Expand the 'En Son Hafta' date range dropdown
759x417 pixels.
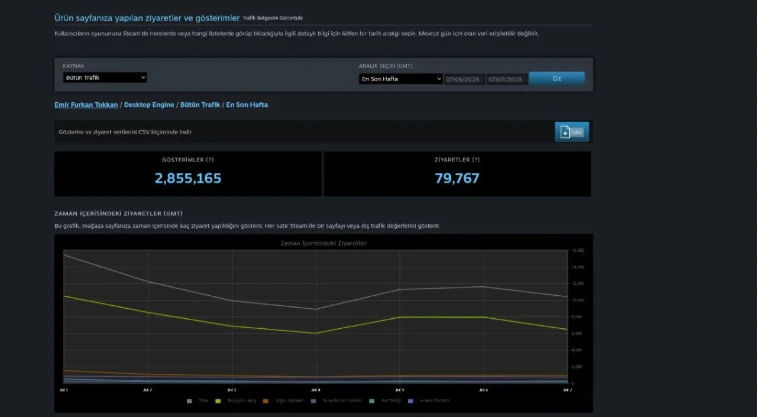tap(400, 78)
